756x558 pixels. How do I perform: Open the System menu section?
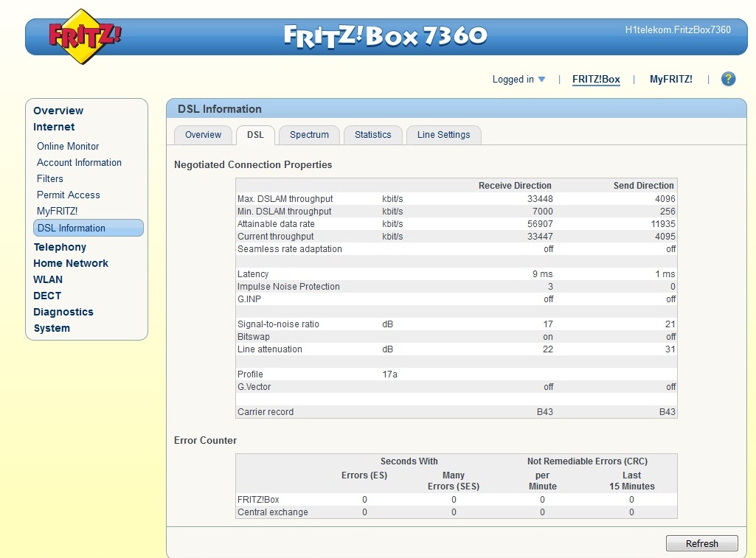point(52,328)
